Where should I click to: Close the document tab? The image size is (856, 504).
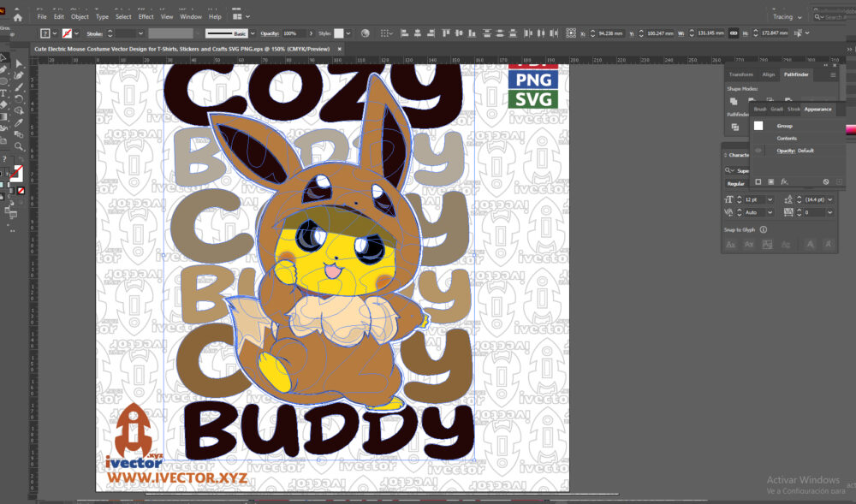point(339,49)
